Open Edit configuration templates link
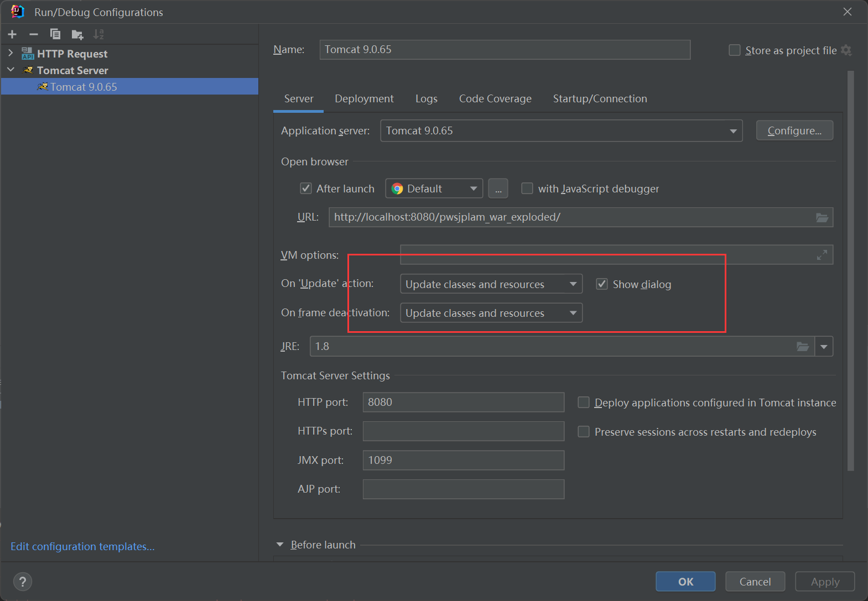 click(x=82, y=546)
